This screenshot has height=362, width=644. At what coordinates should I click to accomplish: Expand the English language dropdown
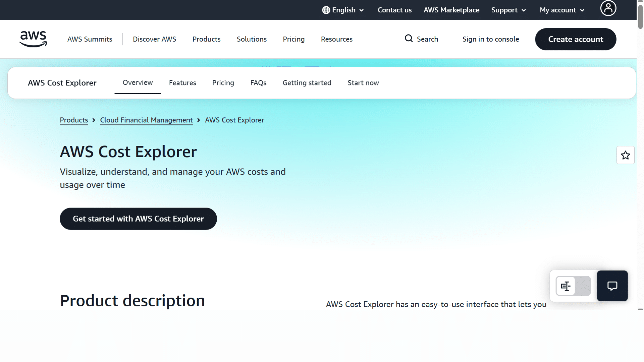point(343,10)
